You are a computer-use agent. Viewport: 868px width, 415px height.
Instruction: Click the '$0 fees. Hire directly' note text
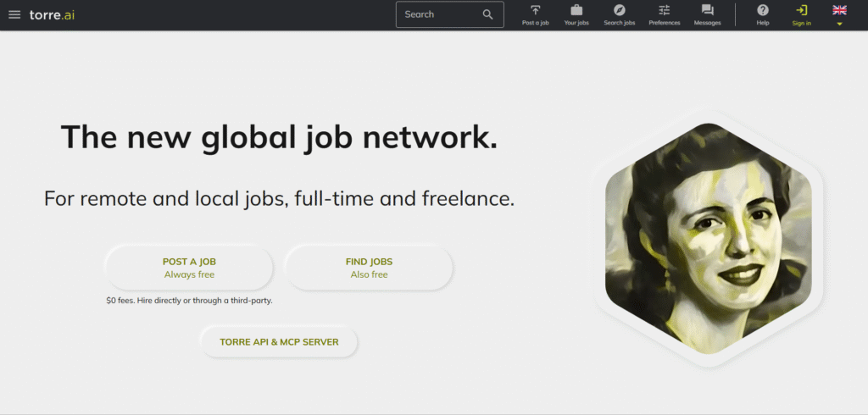click(x=189, y=300)
